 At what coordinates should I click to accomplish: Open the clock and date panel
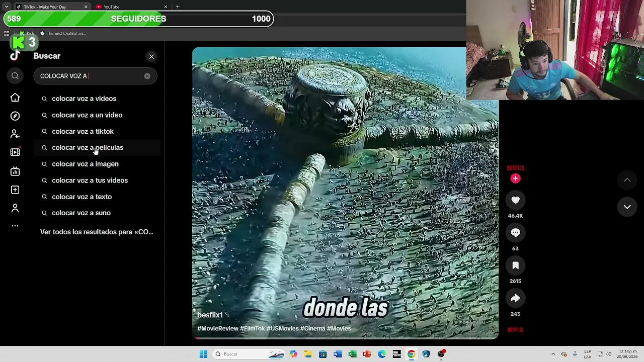(628, 354)
